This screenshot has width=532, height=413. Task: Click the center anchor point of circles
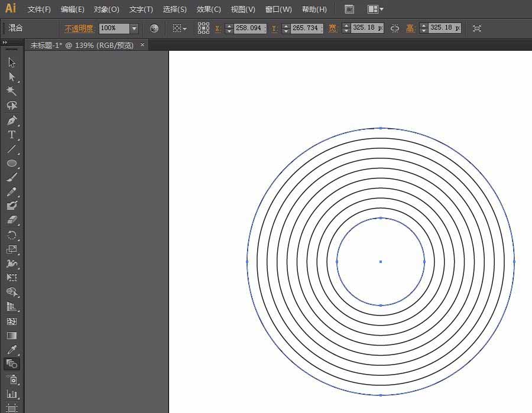tap(381, 262)
